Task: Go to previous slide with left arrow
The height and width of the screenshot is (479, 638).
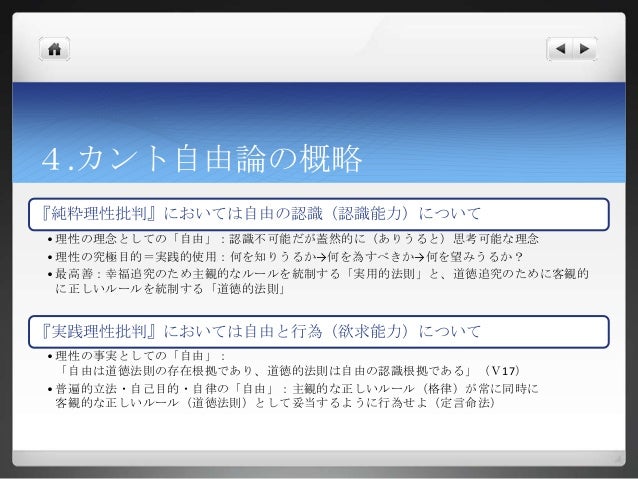Action: click(560, 49)
